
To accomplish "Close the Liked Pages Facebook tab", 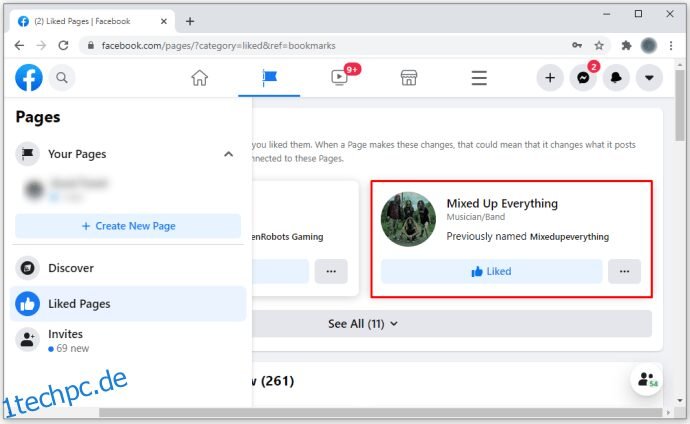I will 164,21.
